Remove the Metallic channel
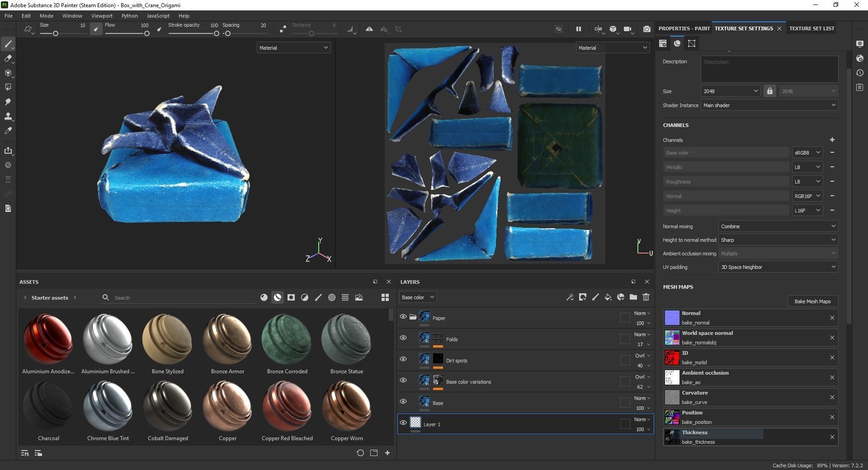Screen dimensions: 868x470 click(x=832, y=167)
